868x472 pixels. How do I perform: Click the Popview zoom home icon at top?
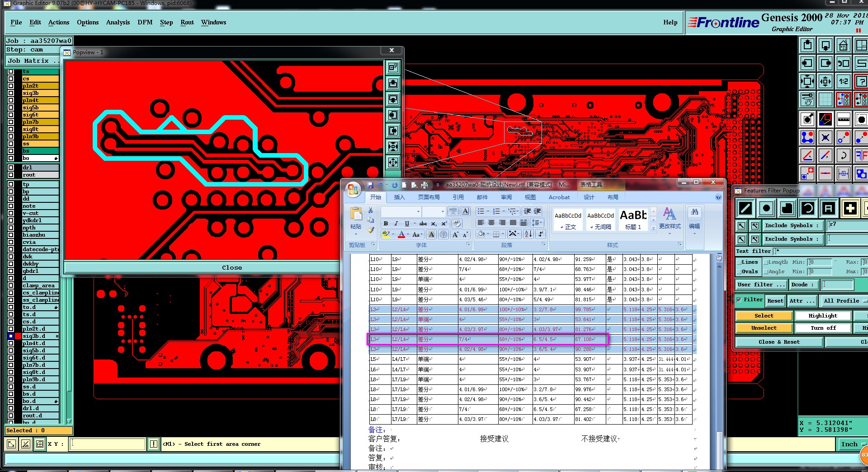click(x=393, y=67)
